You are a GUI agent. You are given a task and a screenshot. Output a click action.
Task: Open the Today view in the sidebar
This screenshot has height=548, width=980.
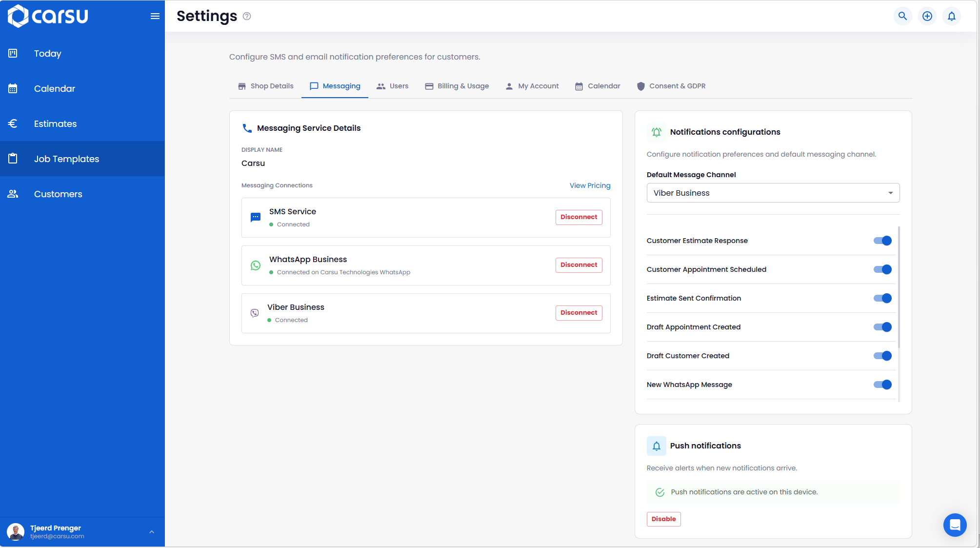[x=47, y=54]
